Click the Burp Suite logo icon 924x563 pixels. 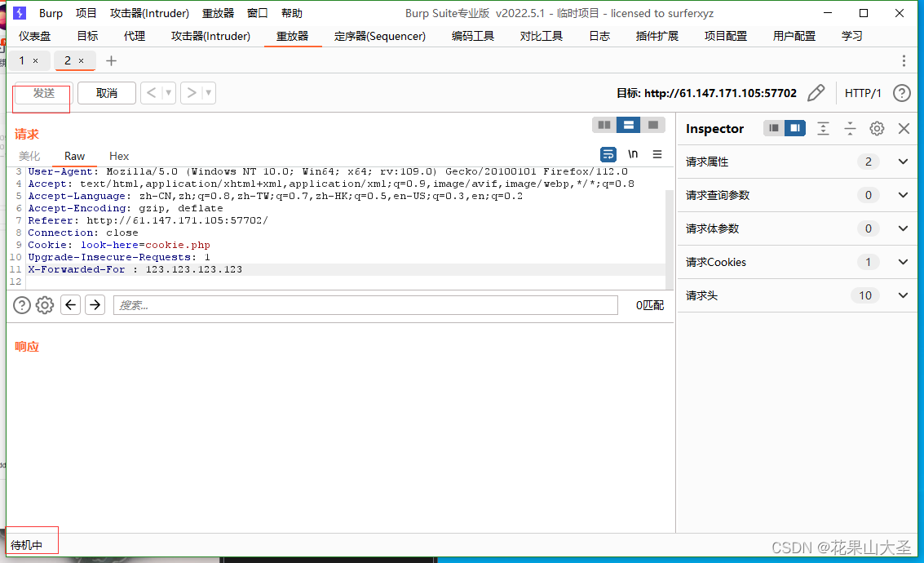click(x=20, y=13)
